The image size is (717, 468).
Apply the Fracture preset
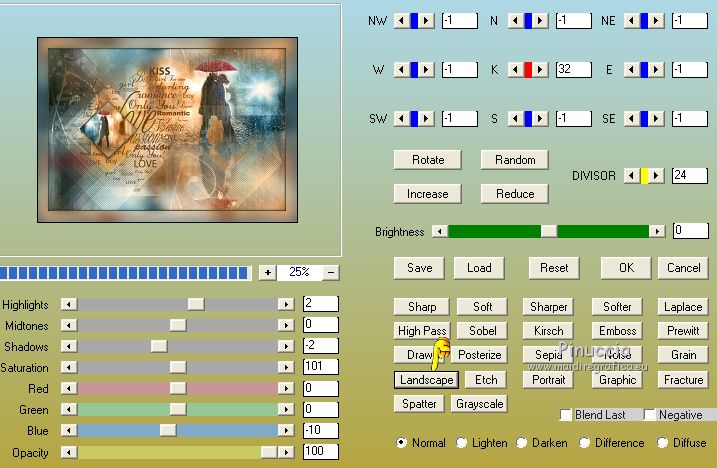(x=683, y=380)
